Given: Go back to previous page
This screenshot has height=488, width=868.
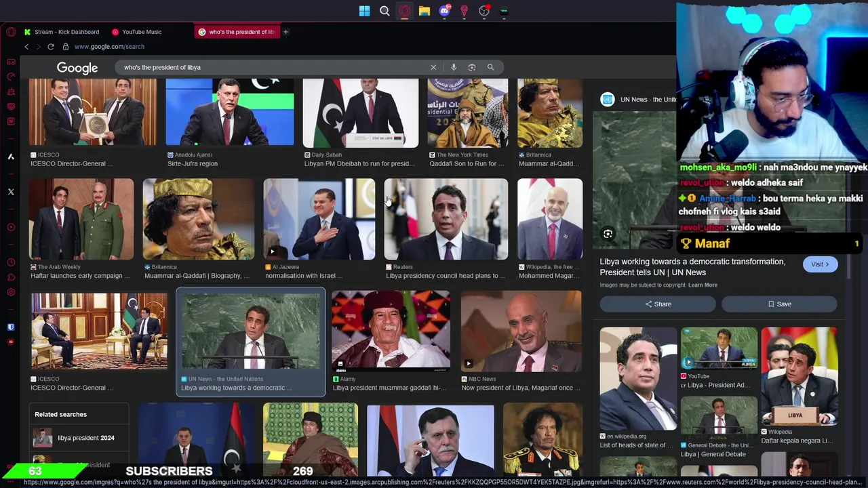Looking at the screenshot, I should pos(26,47).
